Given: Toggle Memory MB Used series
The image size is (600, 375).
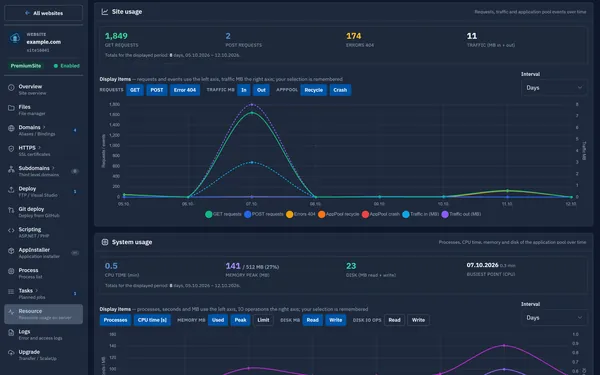Looking at the screenshot, I should pos(218,320).
